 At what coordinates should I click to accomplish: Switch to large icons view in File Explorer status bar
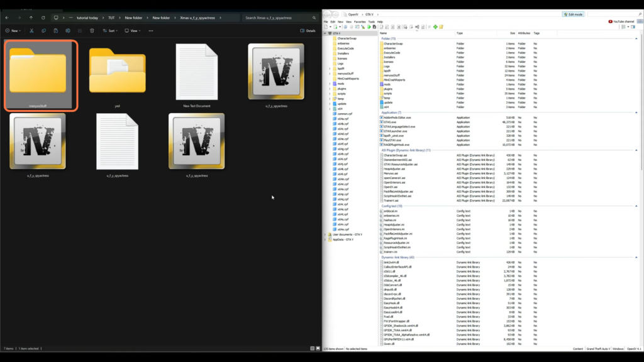pos(318,348)
